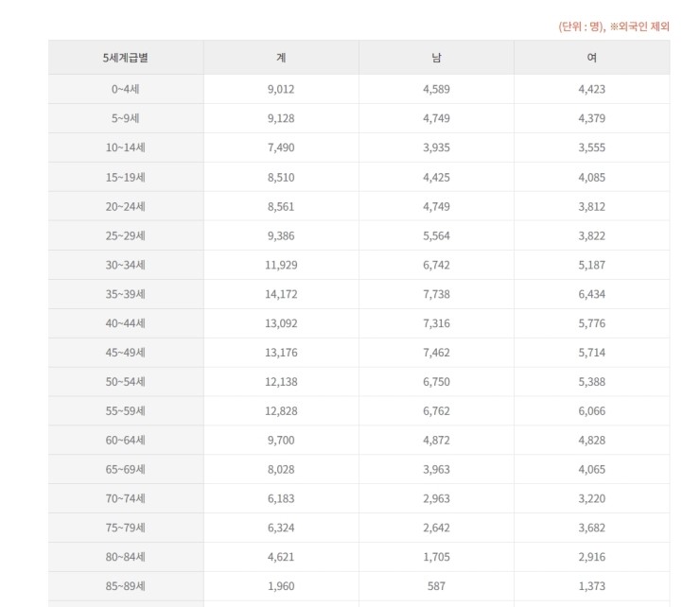700x607 pixels.
Task: Click female value 6,066 cell
Action: [x=592, y=411]
